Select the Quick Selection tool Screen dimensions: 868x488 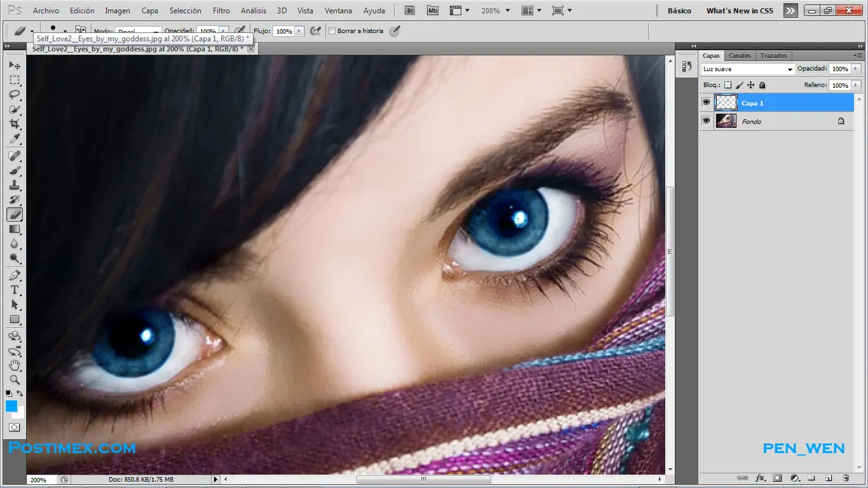(x=15, y=109)
